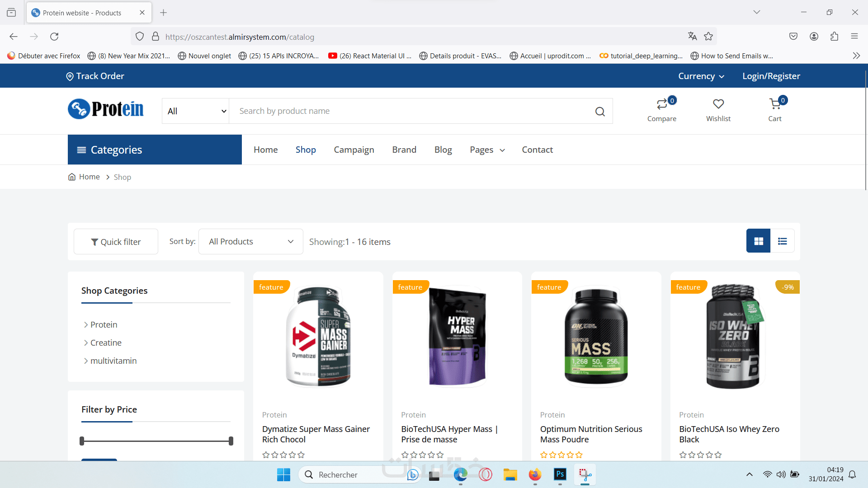
Task: Open the All category search selector
Action: (x=196, y=111)
